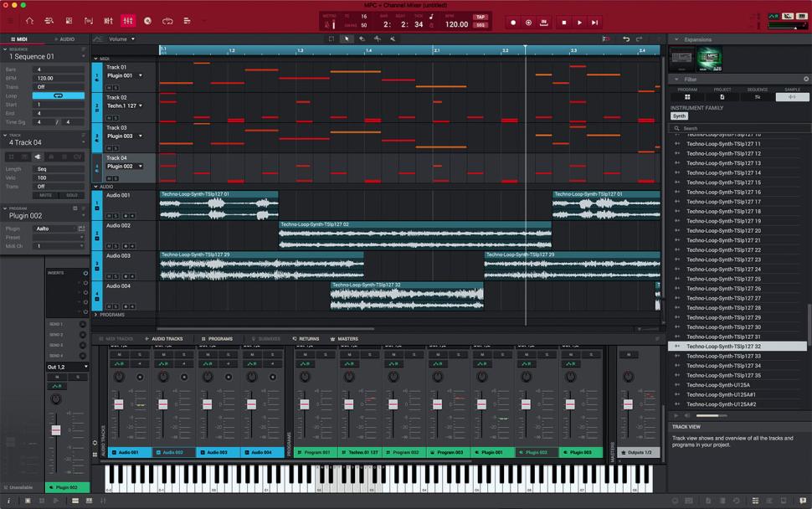Open the info icon in the bottom status bar
This screenshot has width=812, height=509.
9,501
